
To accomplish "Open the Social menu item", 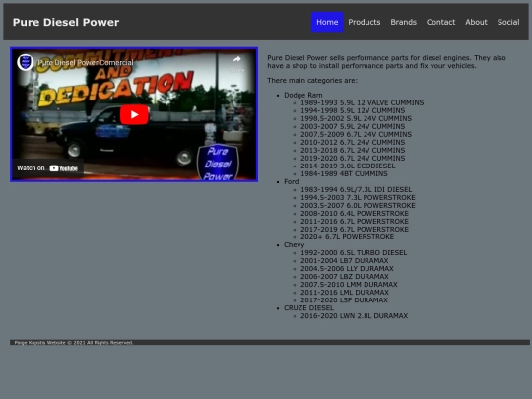I will click(508, 22).
